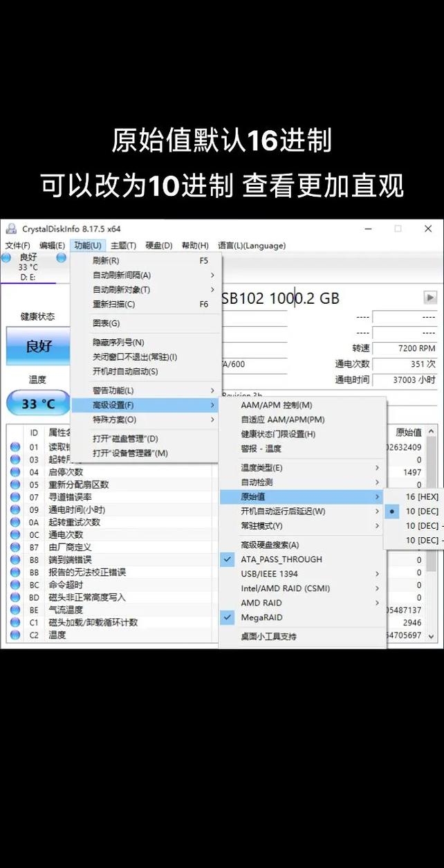444x868 pixels.
Task: Toggle 隐藏序列号(N) option
Action: tap(146, 342)
